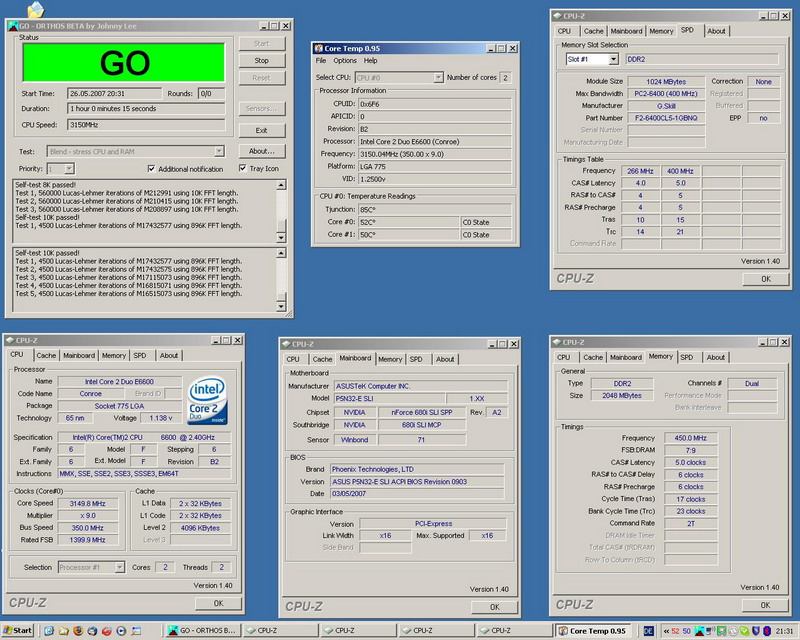Image resolution: width=800 pixels, height=640 pixels.
Task: Select the CPU tab in the DDR2 timings CPU-Z window
Action: pos(563,357)
